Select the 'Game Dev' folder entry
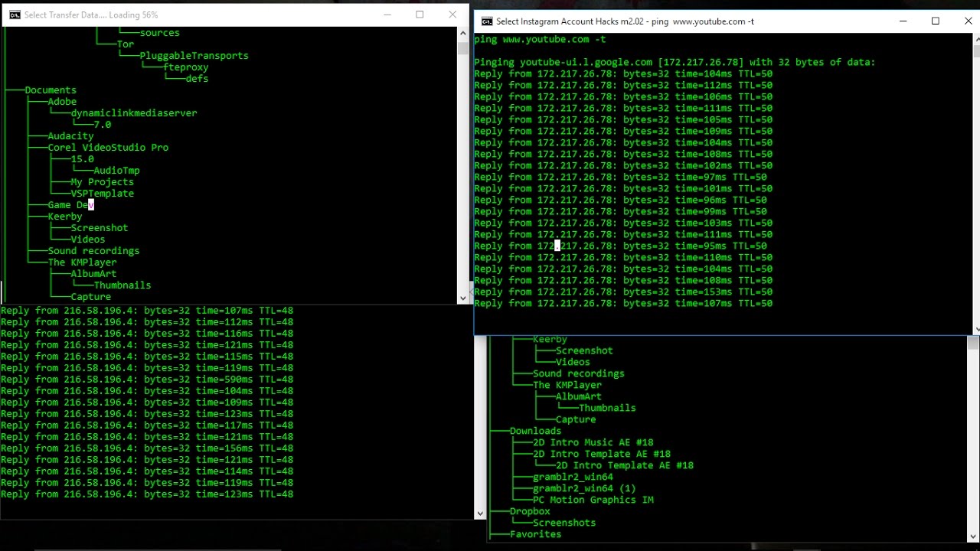The image size is (980, 551). tap(70, 205)
